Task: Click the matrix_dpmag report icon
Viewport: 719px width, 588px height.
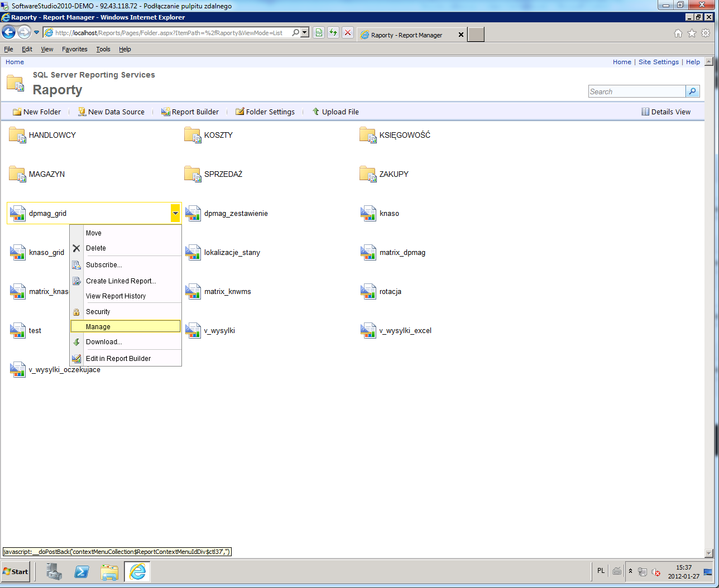Action: point(368,253)
